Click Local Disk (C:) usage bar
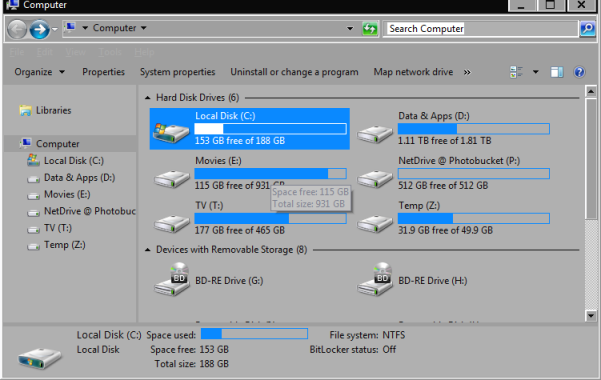Viewport: 601px width, 380px height. click(x=271, y=129)
